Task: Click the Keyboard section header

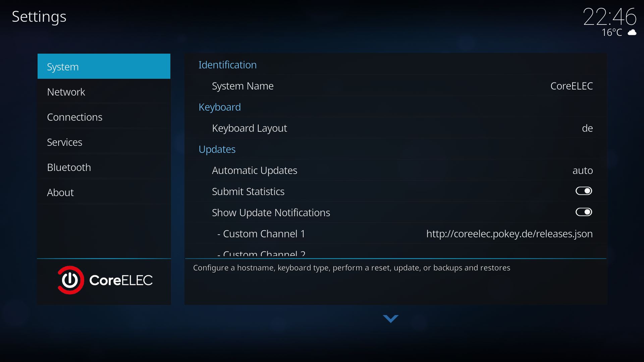Action: (220, 107)
